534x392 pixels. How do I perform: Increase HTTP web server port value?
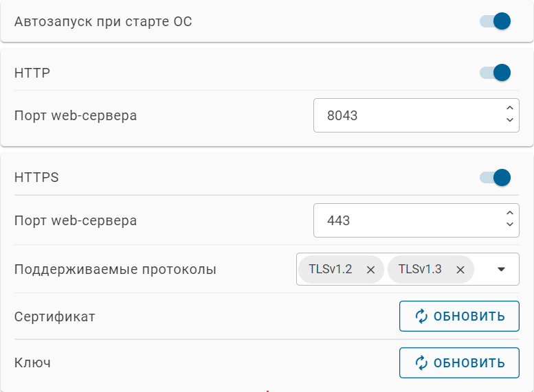(509, 108)
